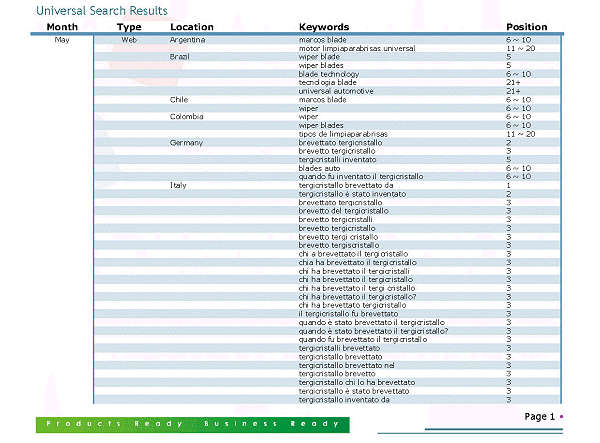
Task: Select keyword 'chia ha brevettato il tergicristallo'
Action: click(358, 262)
